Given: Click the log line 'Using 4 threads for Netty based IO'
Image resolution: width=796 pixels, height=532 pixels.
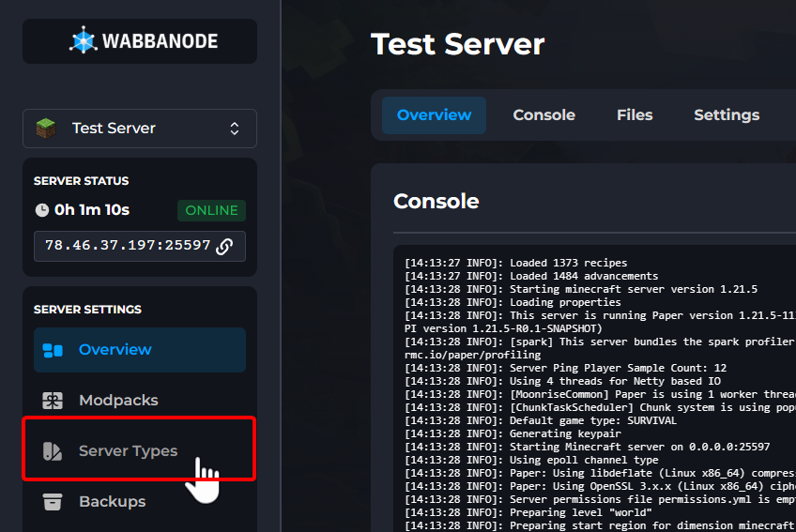Looking at the screenshot, I should [562, 381].
